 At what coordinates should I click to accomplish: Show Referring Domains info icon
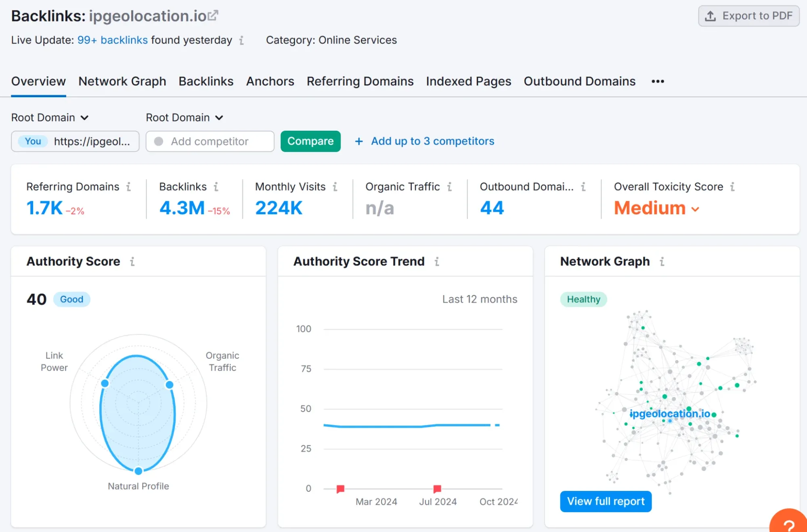tap(129, 187)
